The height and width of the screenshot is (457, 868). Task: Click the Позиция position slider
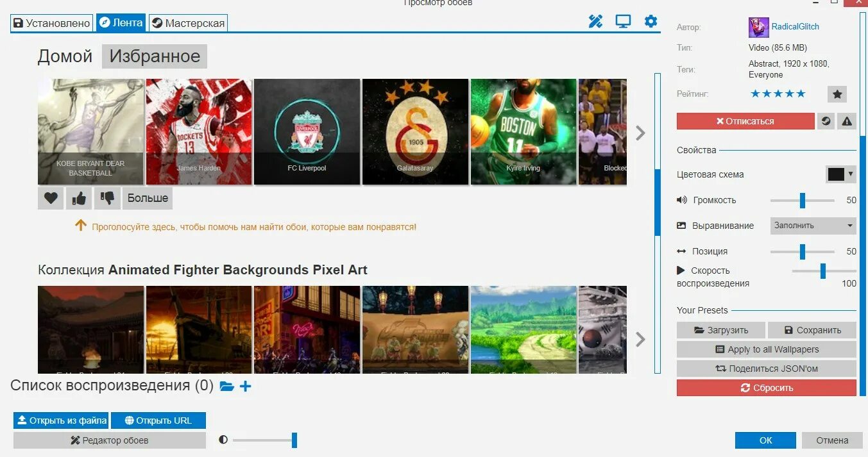click(803, 251)
